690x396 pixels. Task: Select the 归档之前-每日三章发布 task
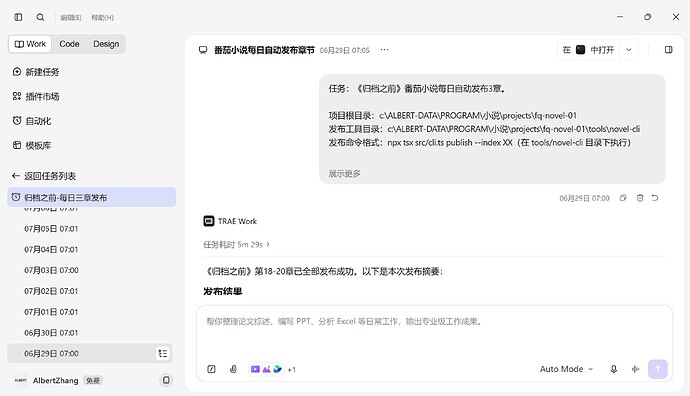[x=92, y=198]
